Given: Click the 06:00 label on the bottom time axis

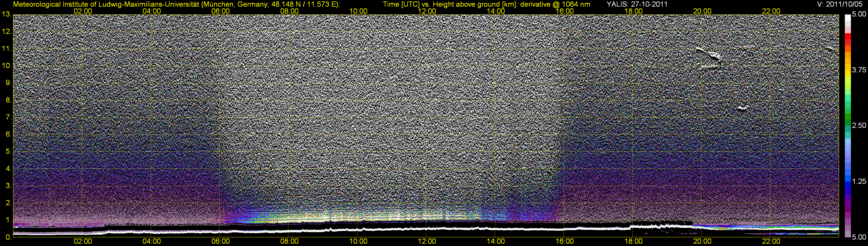Looking at the screenshot, I should [x=221, y=242].
